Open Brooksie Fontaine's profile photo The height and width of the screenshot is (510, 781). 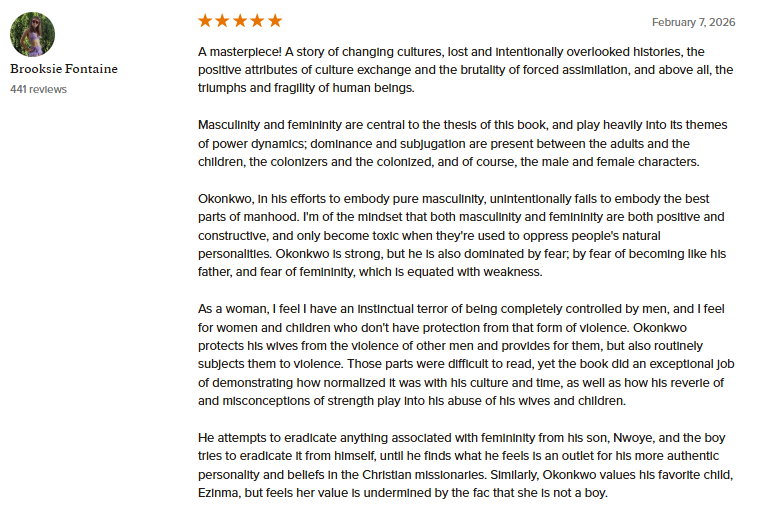(x=32, y=34)
